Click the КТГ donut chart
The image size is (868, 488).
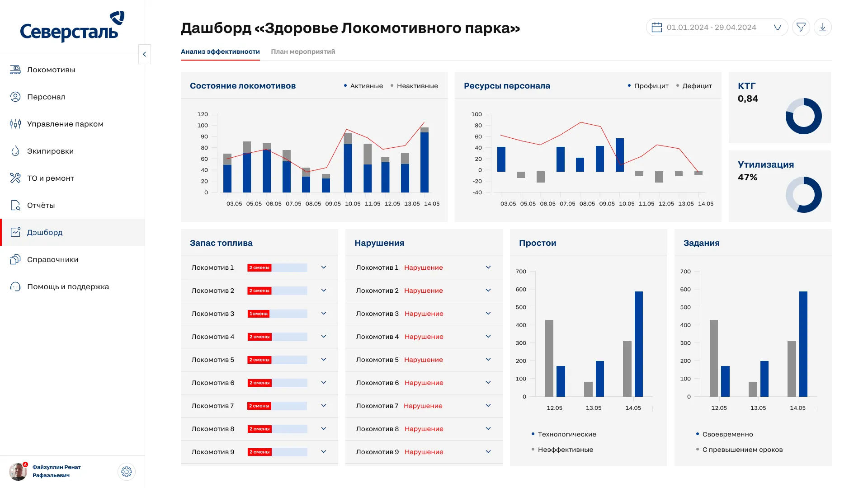803,116
